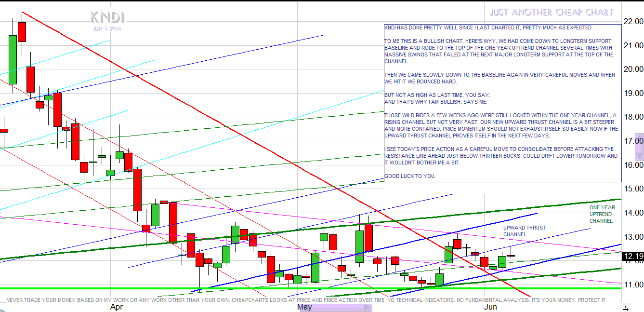Image resolution: width=644 pixels, height=312 pixels.
Task: Click the May marker on time axis
Action: point(304,307)
